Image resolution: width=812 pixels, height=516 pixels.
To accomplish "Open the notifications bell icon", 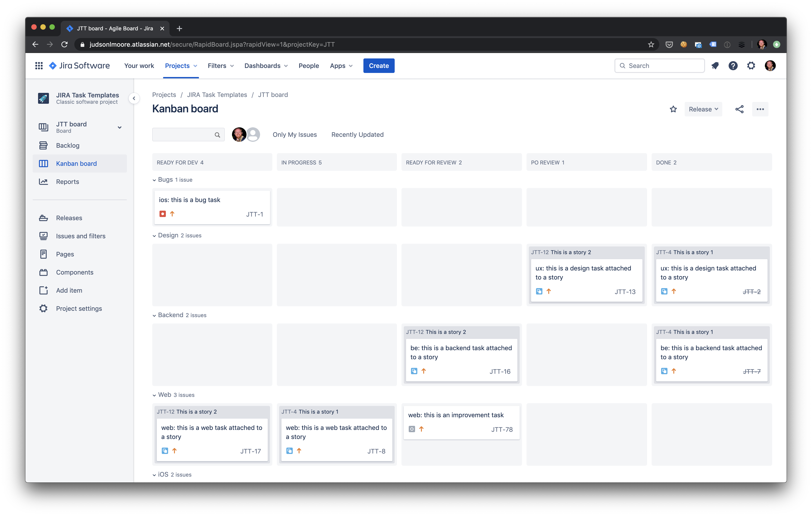I will 715,66.
